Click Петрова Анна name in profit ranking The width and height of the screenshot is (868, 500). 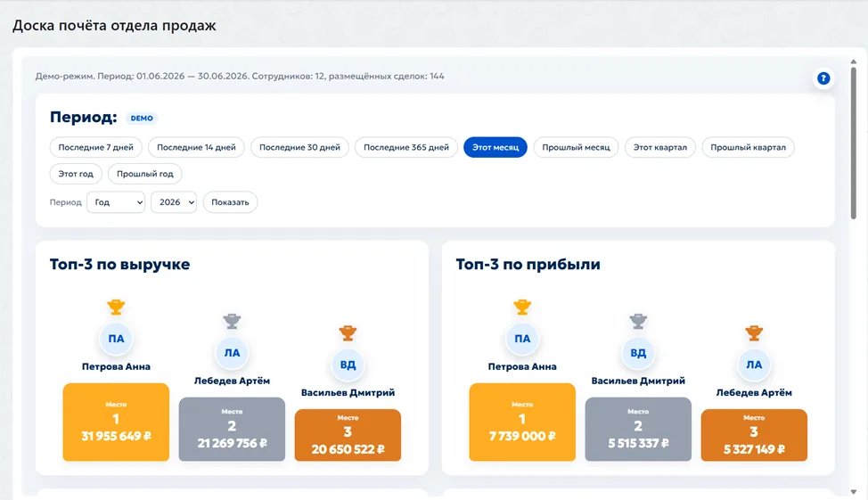[x=522, y=366]
